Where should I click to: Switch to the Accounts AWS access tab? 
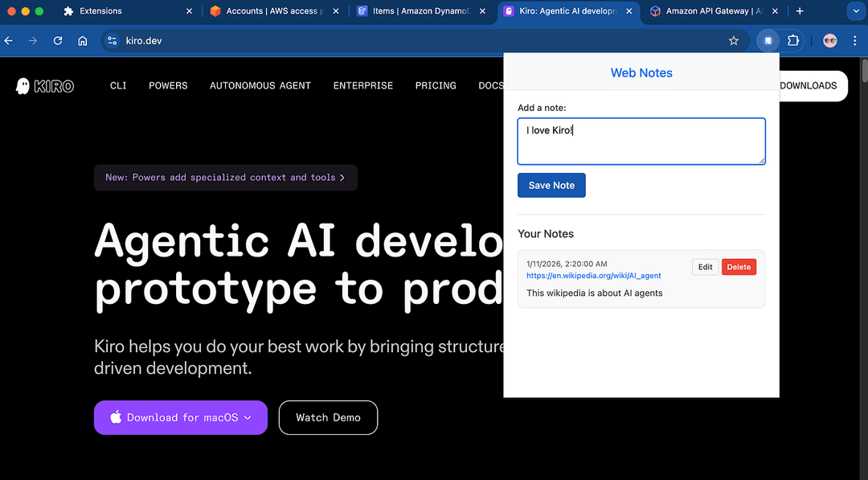coord(274,11)
